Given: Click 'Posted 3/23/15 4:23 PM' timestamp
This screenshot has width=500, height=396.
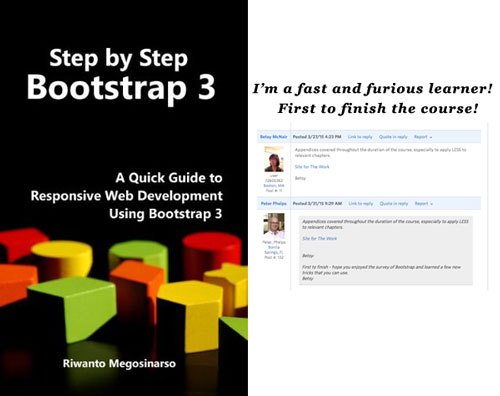Looking at the screenshot, I should pos(317,137).
